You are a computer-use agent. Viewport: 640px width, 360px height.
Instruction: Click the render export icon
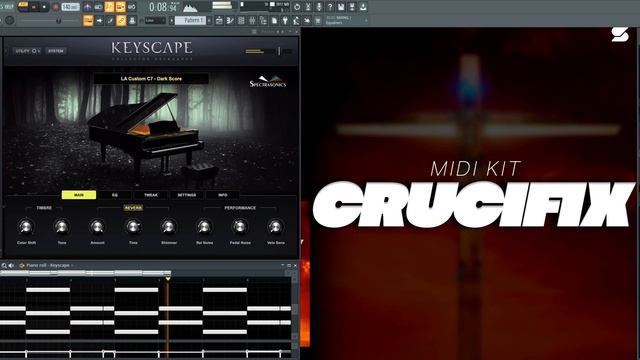click(x=352, y=7)
